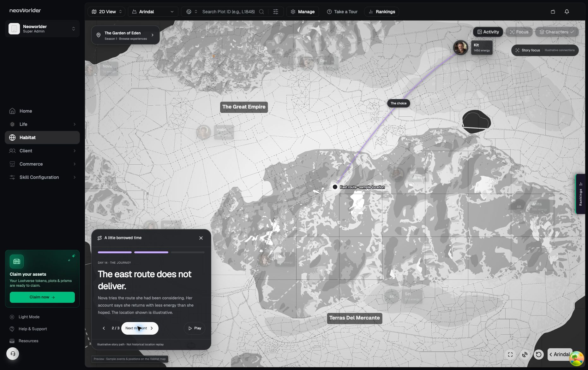Click The Great Empire label

(244, 107)
